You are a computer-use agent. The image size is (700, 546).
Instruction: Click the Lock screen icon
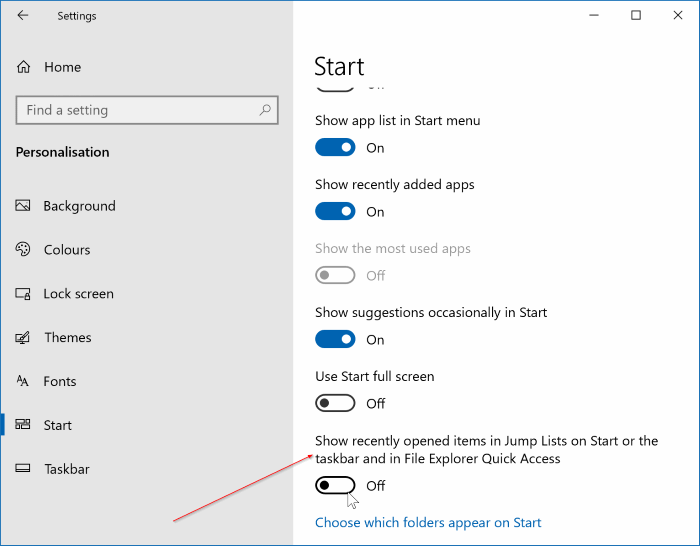pyautogui.click(x=23, y=293)
